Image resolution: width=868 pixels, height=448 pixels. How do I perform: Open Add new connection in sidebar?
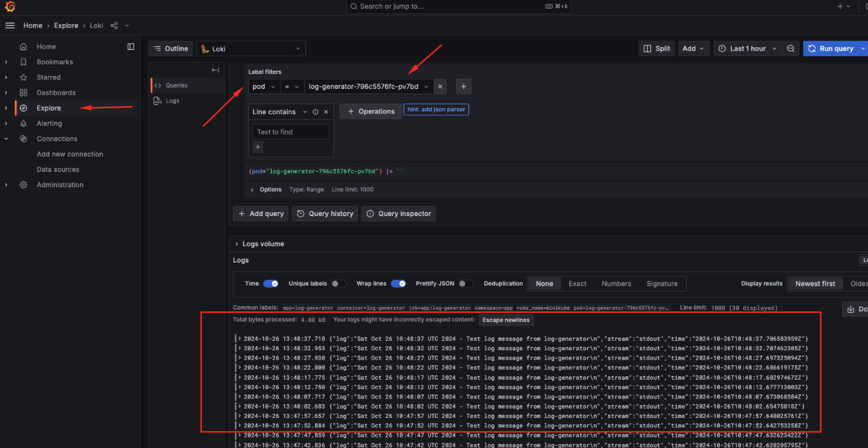(x=69, y=154)
